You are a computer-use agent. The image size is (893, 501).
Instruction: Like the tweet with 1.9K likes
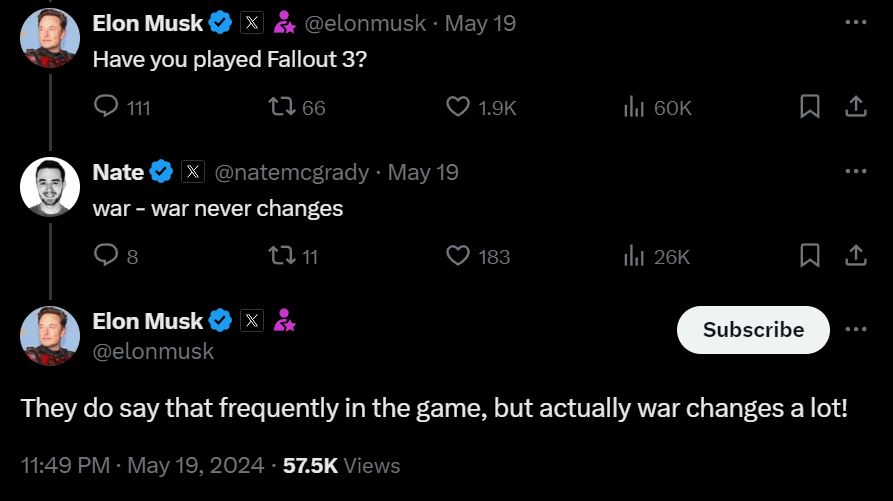tap(458, 107)
